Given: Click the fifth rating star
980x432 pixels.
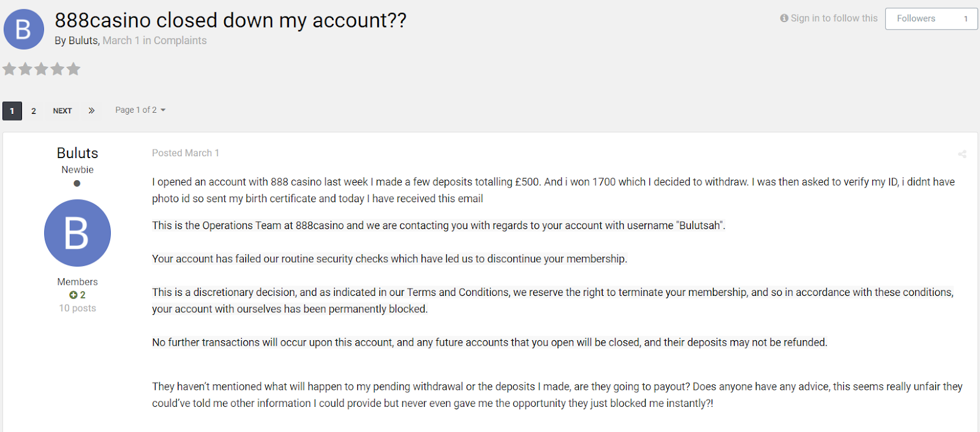Looking at the screenshot, I should pyautogui.click(x=73, y=69).
